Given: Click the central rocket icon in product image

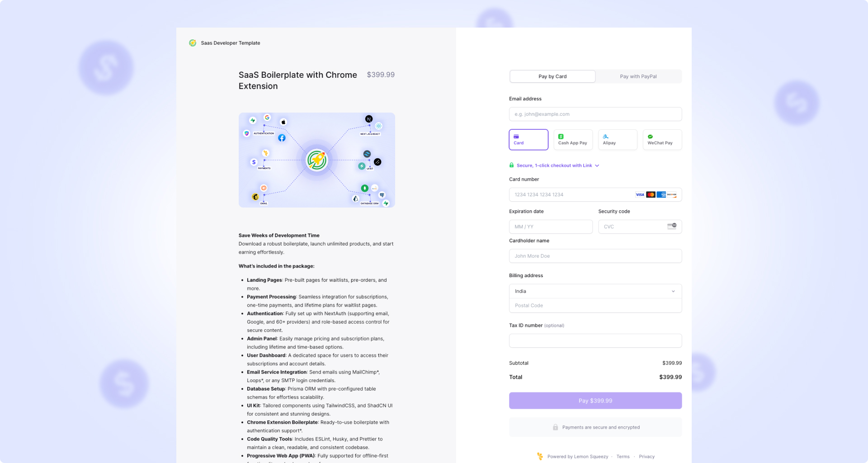Looking at the screenshot, I should click(317, 160).
